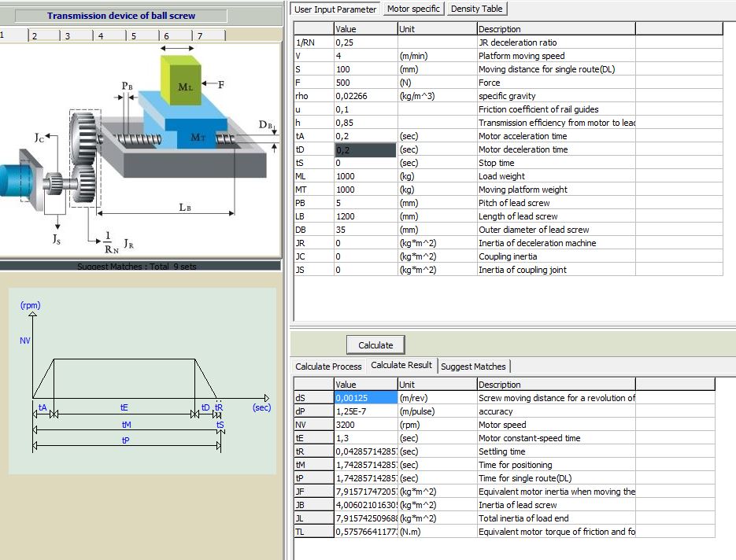Select the JF equivalent motor inertia value
This screenshot has height=560, width=736.
(x=366, y=492)
